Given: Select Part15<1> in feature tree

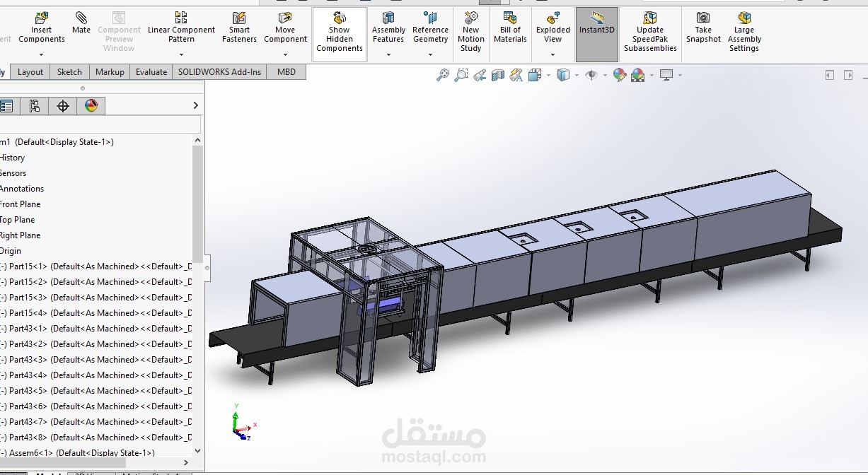Looking at the screenshot, I should 96,266.
